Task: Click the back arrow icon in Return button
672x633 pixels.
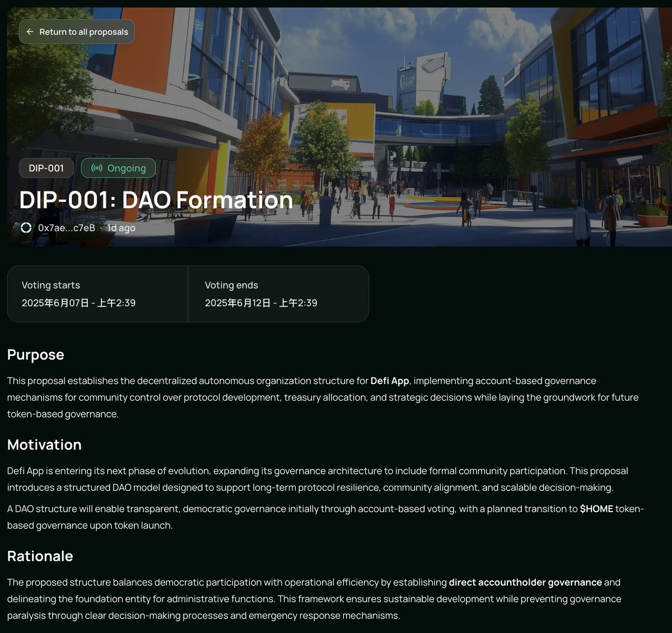Action: point(30,32)
